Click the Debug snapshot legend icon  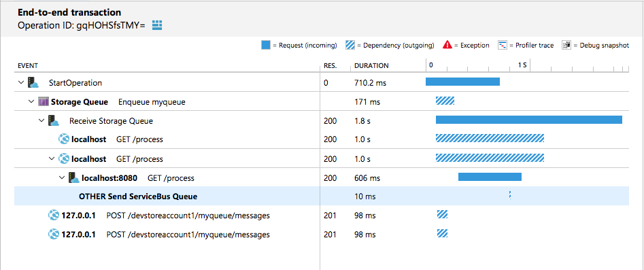(x=567, y=45)
